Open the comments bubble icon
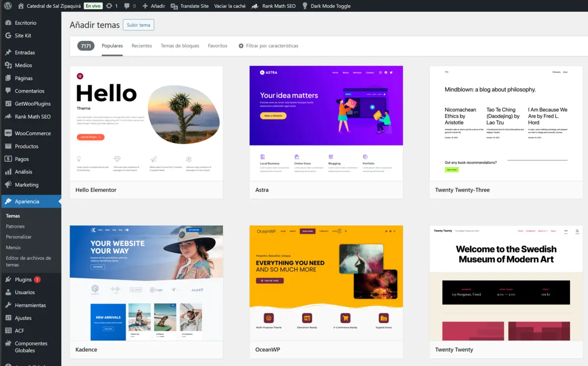This screenshot has height=366, width=588. coord(127,6)
